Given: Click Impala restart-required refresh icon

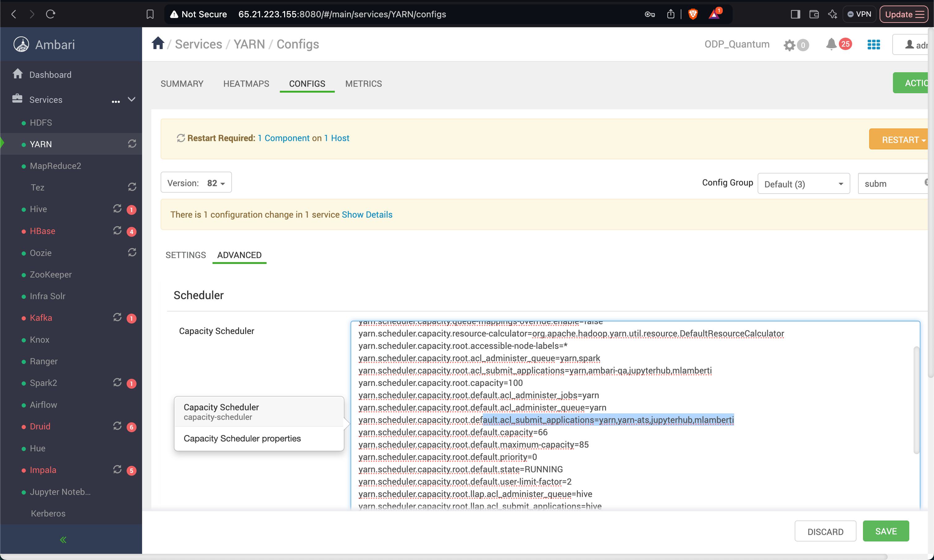Looking at the screenshot, I should pyautogui.click(x=117, y=470).
